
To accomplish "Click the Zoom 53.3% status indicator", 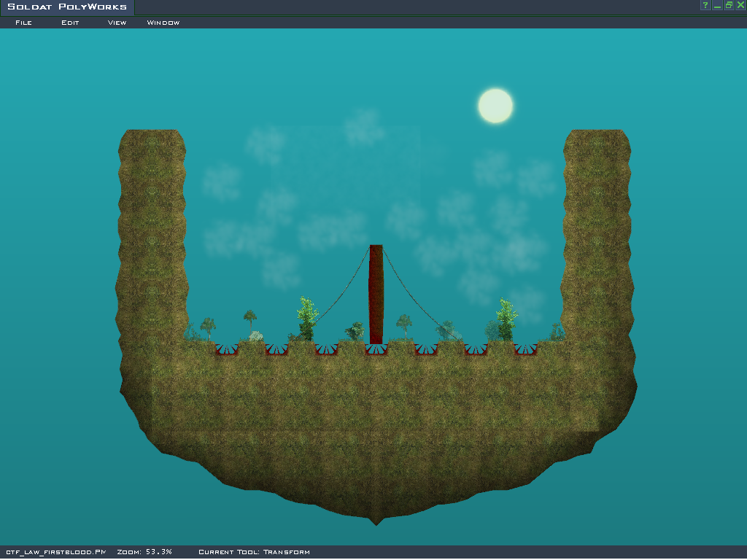I will point(144,552).
